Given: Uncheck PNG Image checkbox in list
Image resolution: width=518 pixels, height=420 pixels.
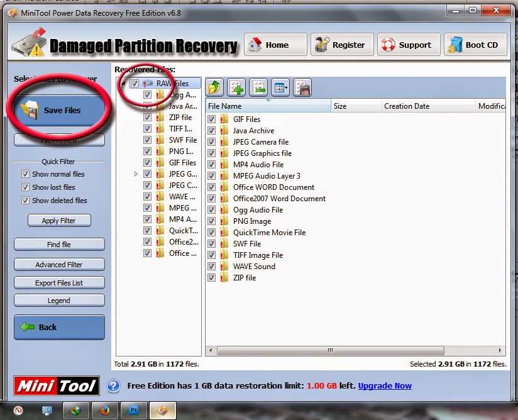Looking at the screenshot, I should (211, 221).
